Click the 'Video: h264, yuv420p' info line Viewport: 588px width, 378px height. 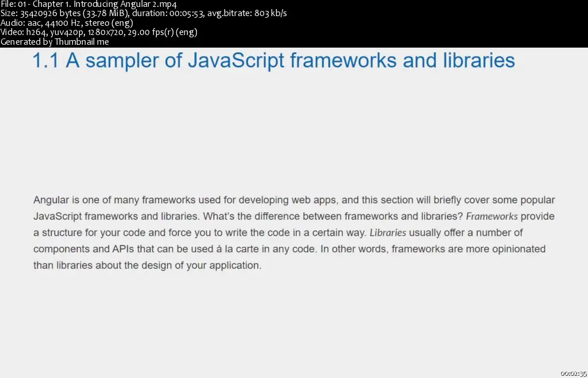(99, 32)
